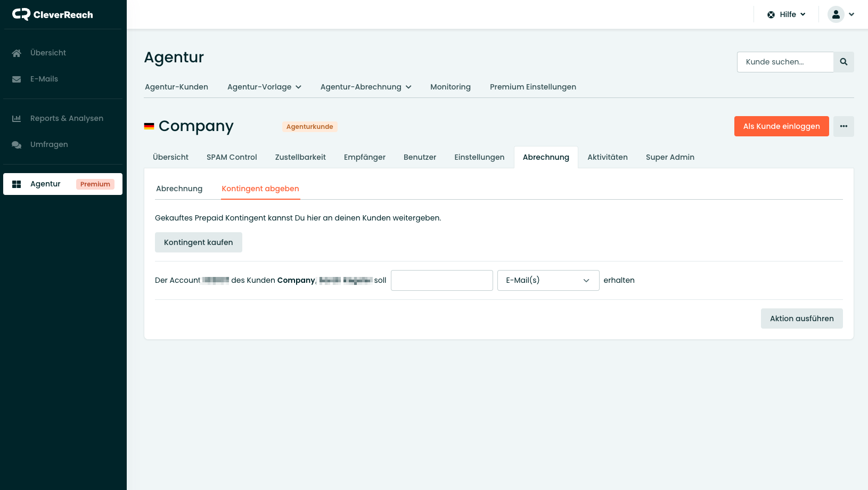Open the Agentur-Vorlage dropdown
The image size is (868, 490).
point(264,87)
